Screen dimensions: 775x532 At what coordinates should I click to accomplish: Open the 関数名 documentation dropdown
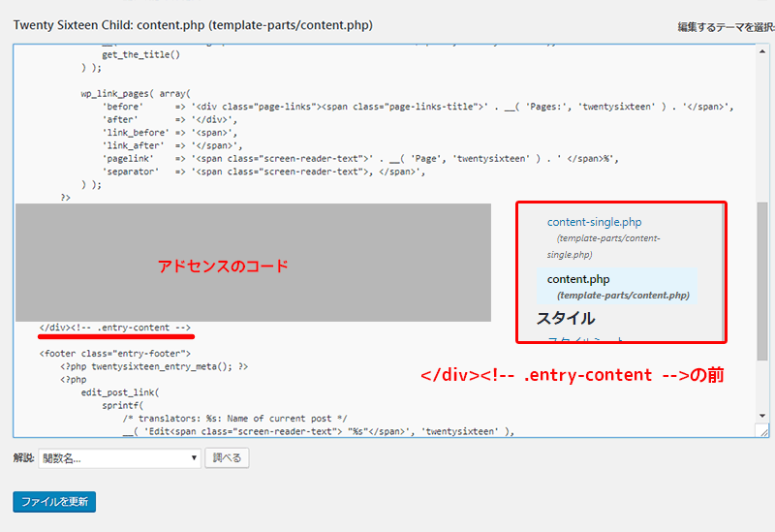tap(119, 457)
